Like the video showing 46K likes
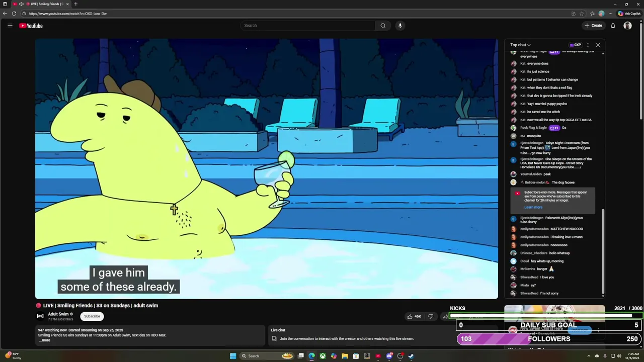Image resolution: width=644 pixels, height=362 pixels. [414, 316]
